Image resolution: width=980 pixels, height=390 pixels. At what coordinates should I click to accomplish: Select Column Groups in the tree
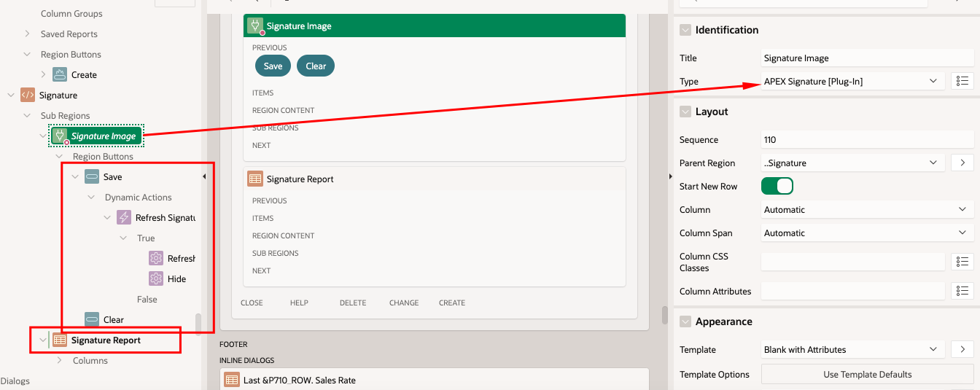71,13
